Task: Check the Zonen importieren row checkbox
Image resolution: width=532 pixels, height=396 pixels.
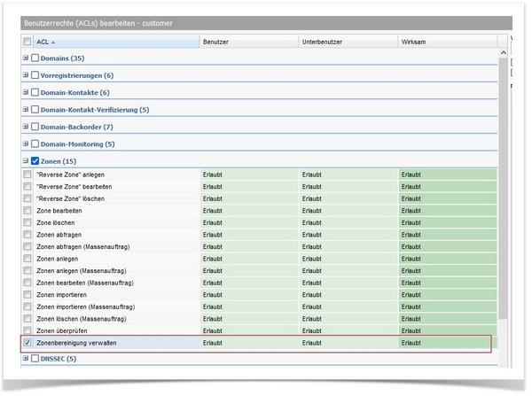Action: point(27,294)
